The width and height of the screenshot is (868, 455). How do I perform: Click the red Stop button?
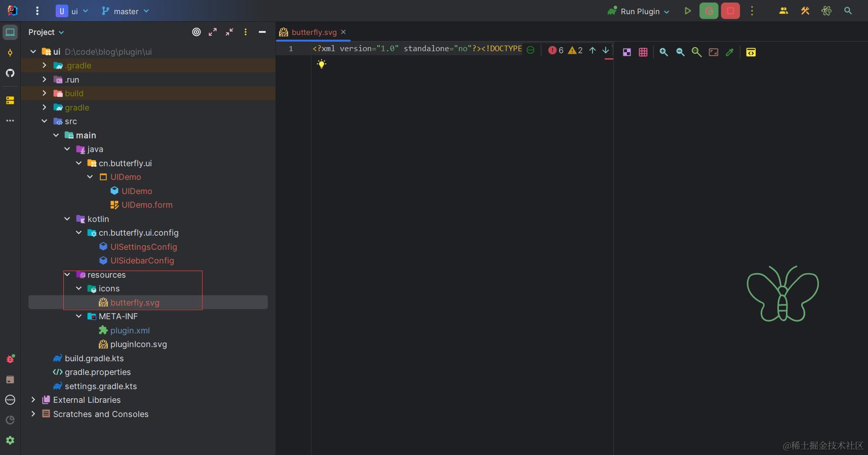click(730, 11)
